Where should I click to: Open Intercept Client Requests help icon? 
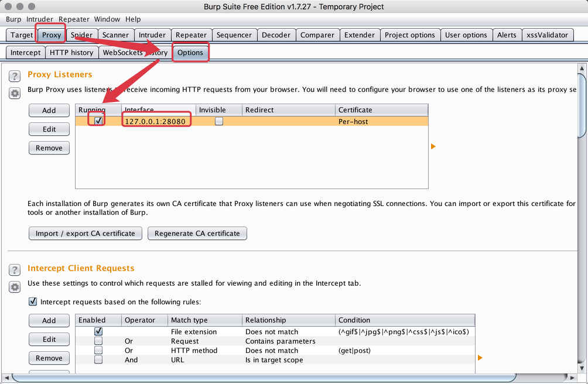click(x=15, y=270)
